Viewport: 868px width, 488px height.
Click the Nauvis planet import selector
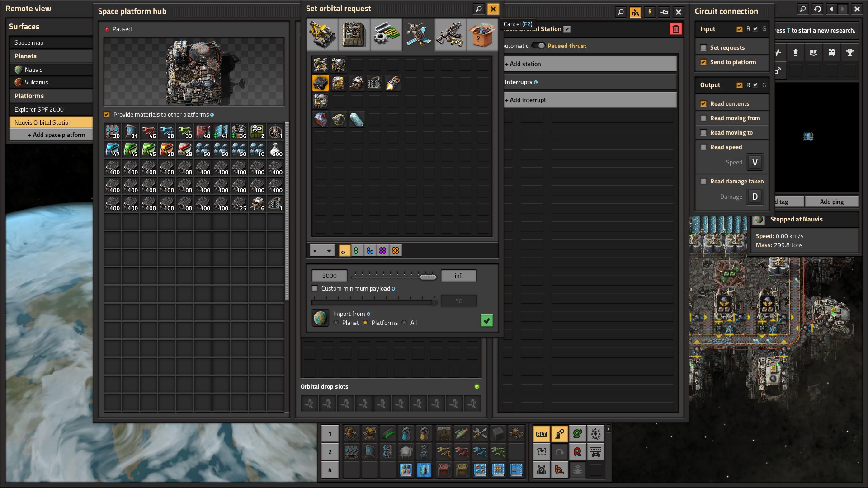pos(321,318)
